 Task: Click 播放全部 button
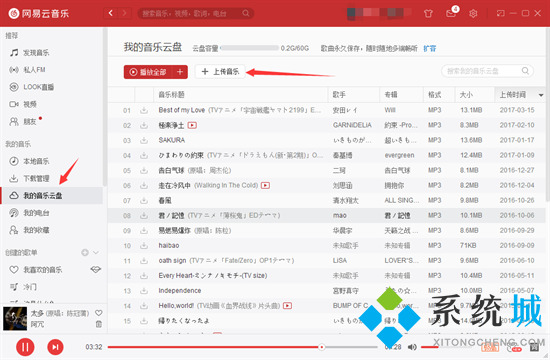click(x=148, y=72)
